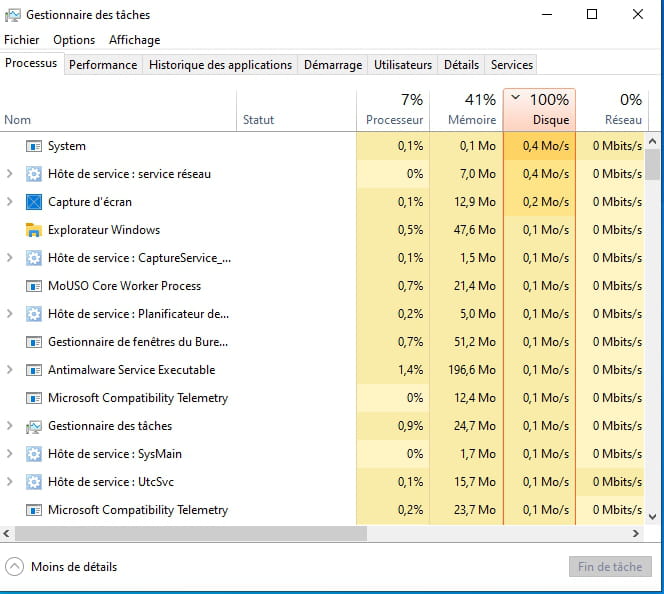Open the Affichage menu
Screen dimensions: 664x594
point(135,40)
